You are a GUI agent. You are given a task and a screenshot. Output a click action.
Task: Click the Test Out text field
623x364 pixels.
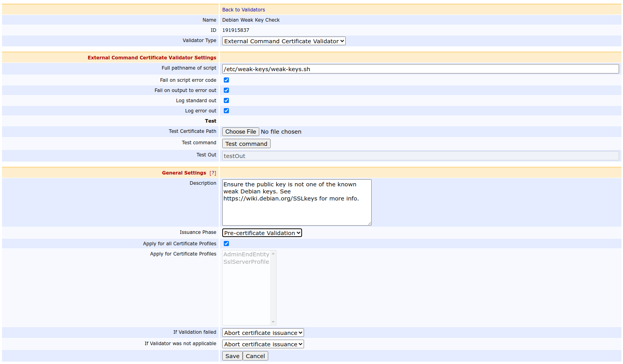420,156
